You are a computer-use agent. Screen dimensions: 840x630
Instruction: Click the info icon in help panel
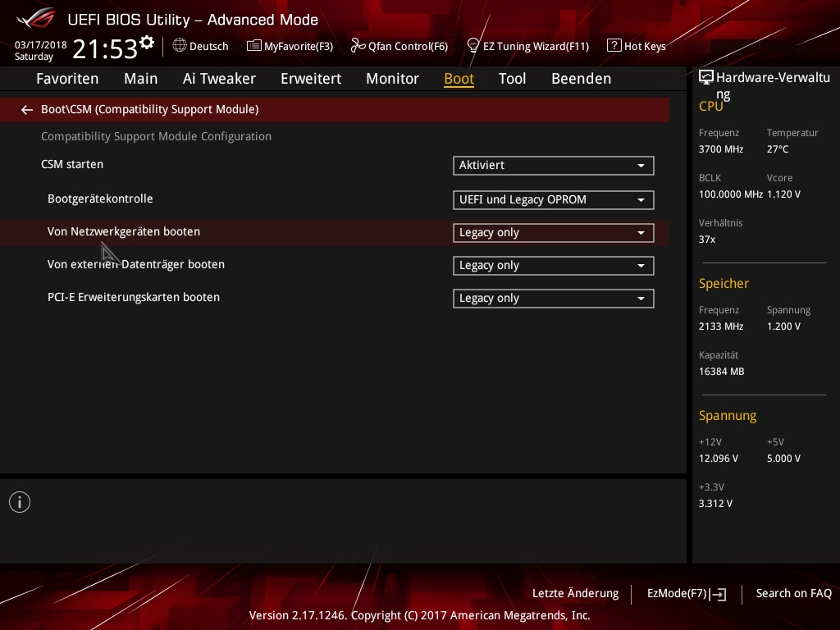pyautogui.click(x=20, y=502)
